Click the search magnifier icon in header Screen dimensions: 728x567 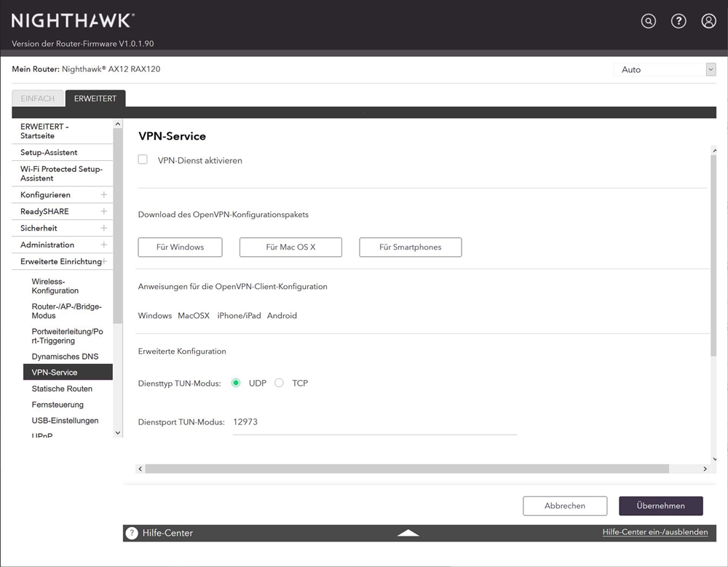(648, 21)
